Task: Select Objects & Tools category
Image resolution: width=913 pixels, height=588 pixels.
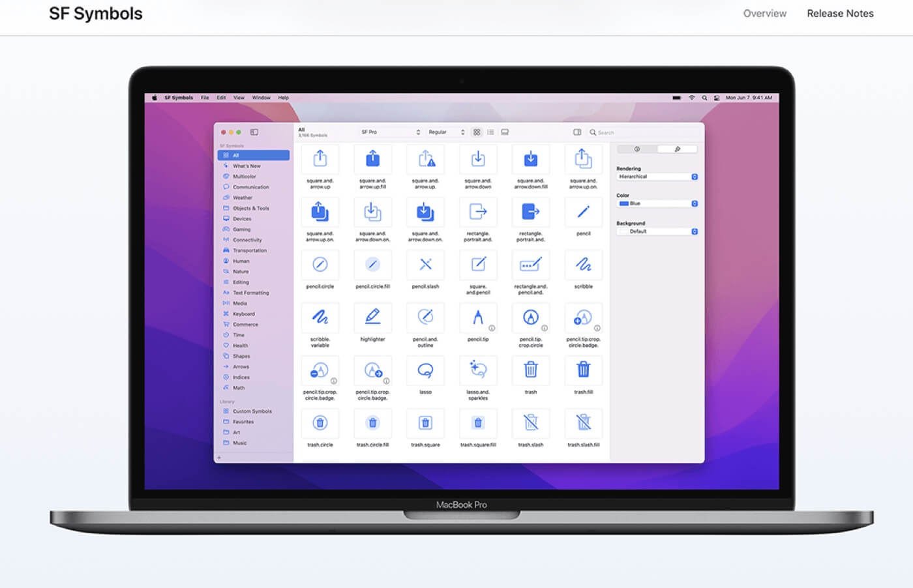Action: point(254,208)
